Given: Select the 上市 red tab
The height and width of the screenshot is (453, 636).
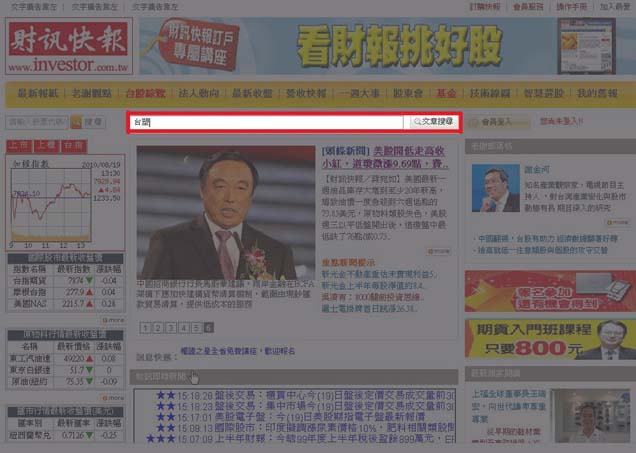Looking at the screenshot, I should 19,146.
